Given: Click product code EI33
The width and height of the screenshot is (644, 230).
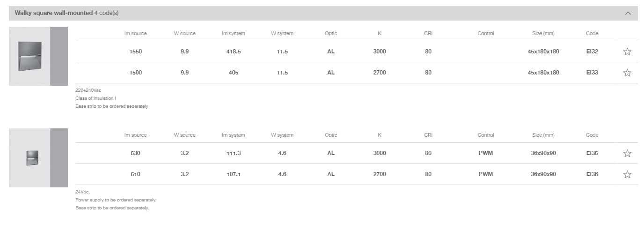Looking at the screenshot, I should (x=592, y=73).
